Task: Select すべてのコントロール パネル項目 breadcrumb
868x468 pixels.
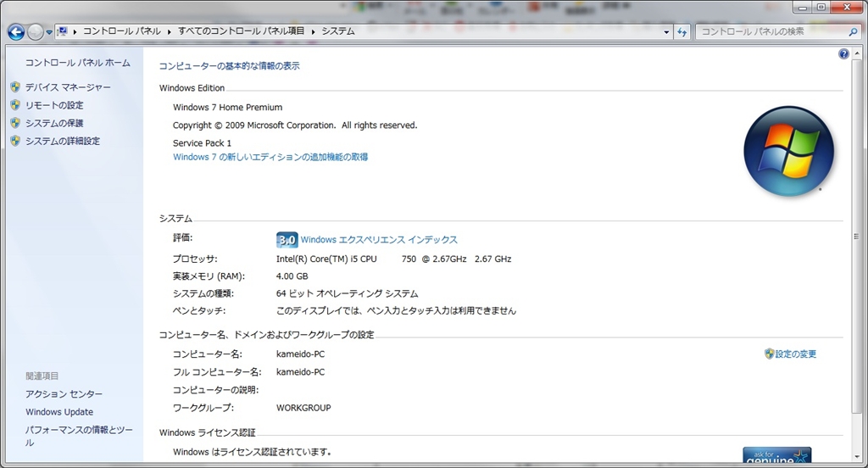Action: (x=241, y=31)
